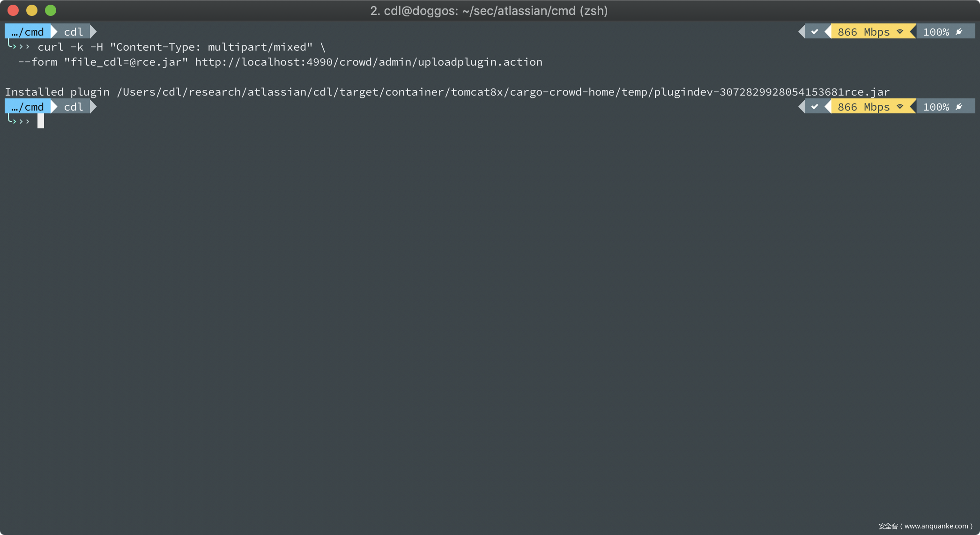Zoom the window with the green button
Image resolution: width=980 pixels, height=535 pixels.
[51, 10]
